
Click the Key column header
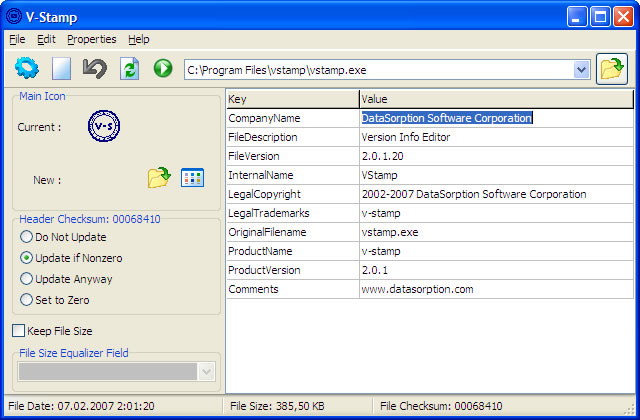coord(292,99)
